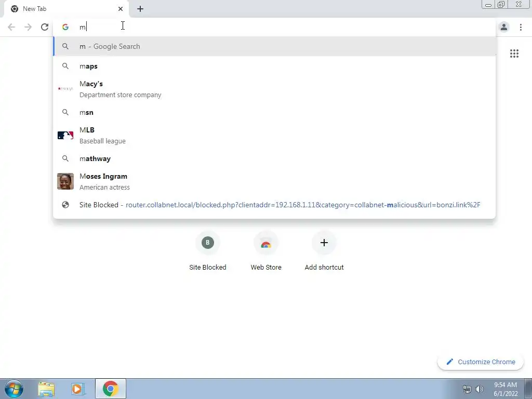The image size is (532, 399).
Task: Minimize the Chrome window
Action: point(488,4)
